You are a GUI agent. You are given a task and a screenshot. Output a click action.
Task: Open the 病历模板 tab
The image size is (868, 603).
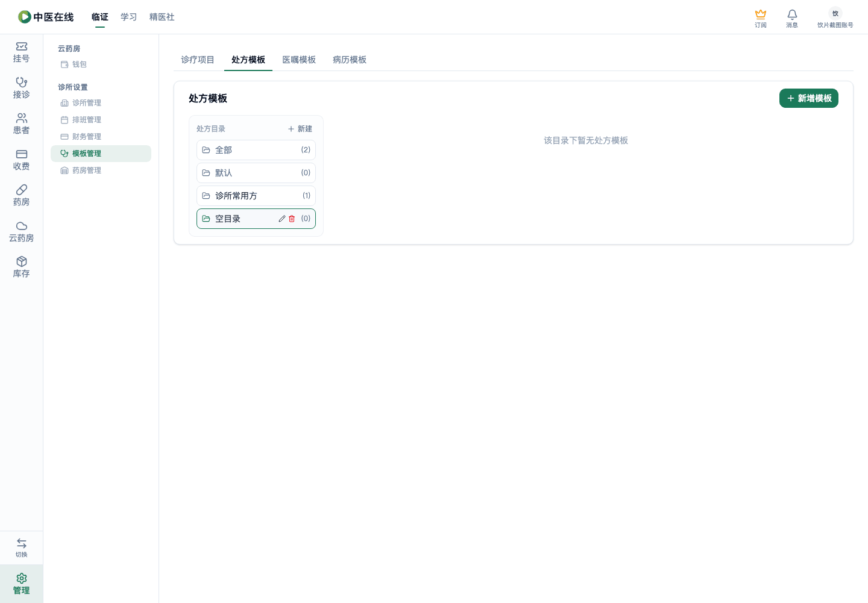[350, 60]
